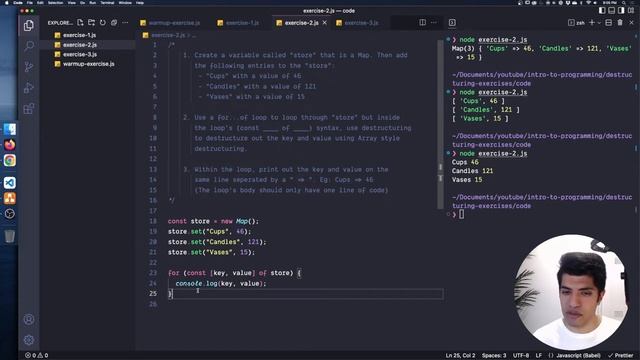This screenshot has width=640, height=360.
Task: Change file encoding UTF-8
Action: 521,356
